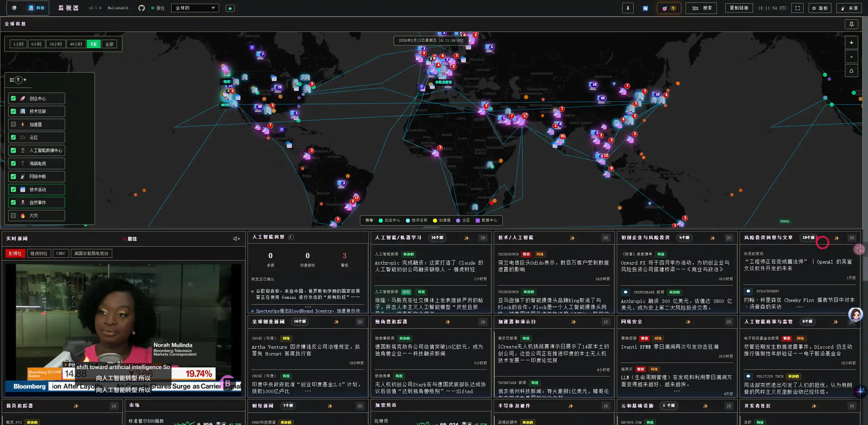
Task: Unmute the live news video
Action: [x=236, y=239]
